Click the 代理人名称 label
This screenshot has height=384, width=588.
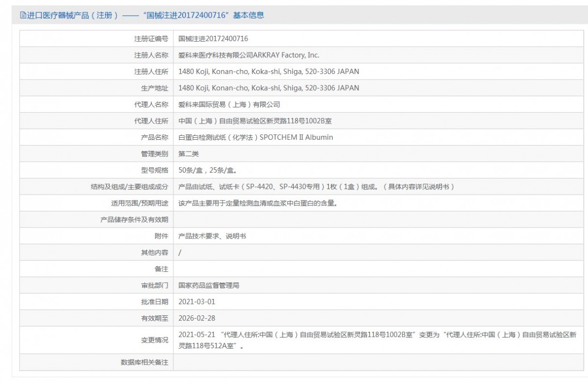coord(151,104)
